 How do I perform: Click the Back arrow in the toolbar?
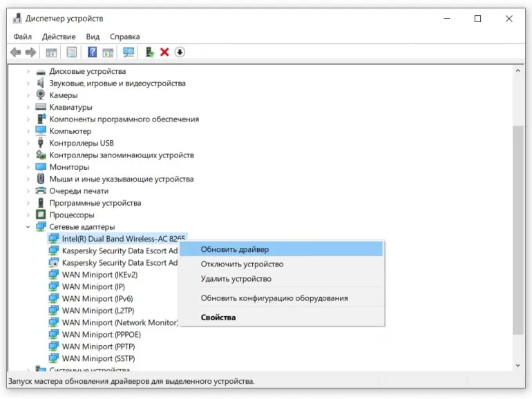pyautogui.click(x=16, y=52)
